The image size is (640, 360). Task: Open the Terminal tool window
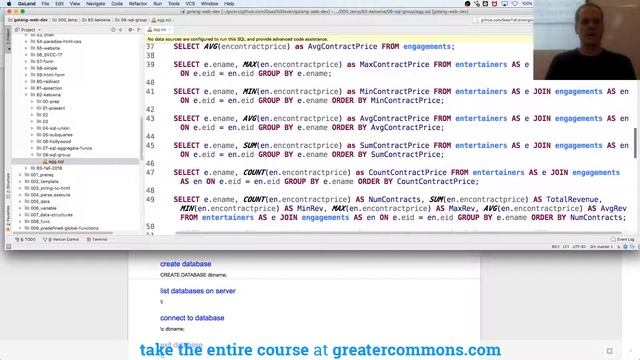(x=97, y=240)
